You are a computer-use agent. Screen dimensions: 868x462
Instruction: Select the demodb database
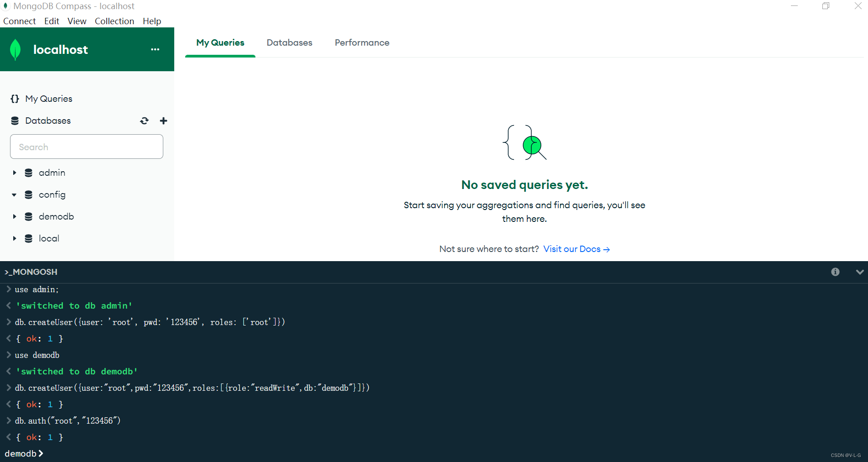point(56,216)
